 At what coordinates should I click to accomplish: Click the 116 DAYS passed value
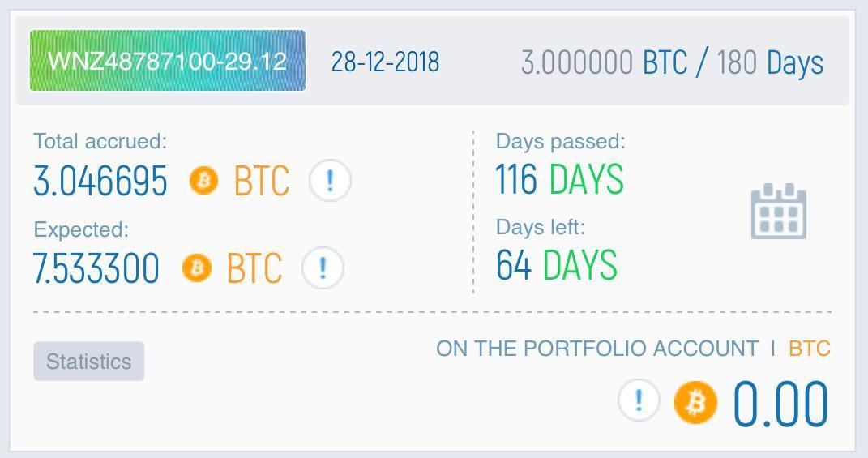click(x=559, y=179)
